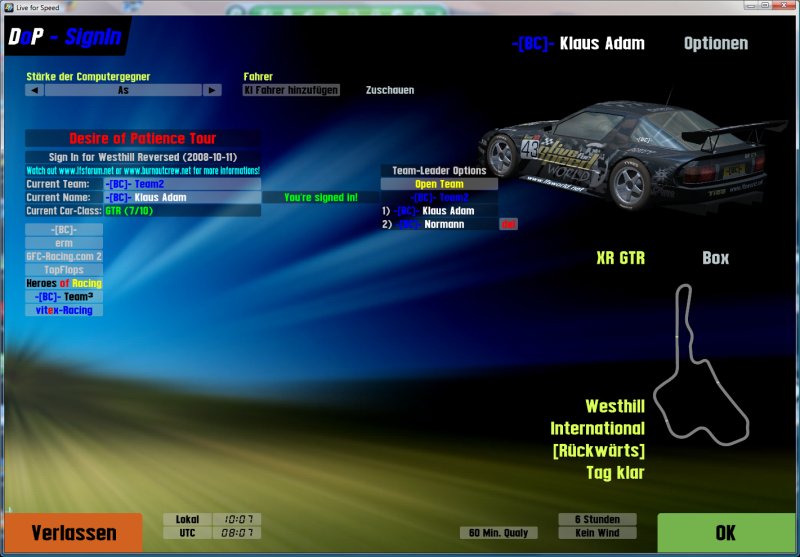800x557 pixels.
Task: Click local time value 10:07
Action: click(x=237, y=519)
